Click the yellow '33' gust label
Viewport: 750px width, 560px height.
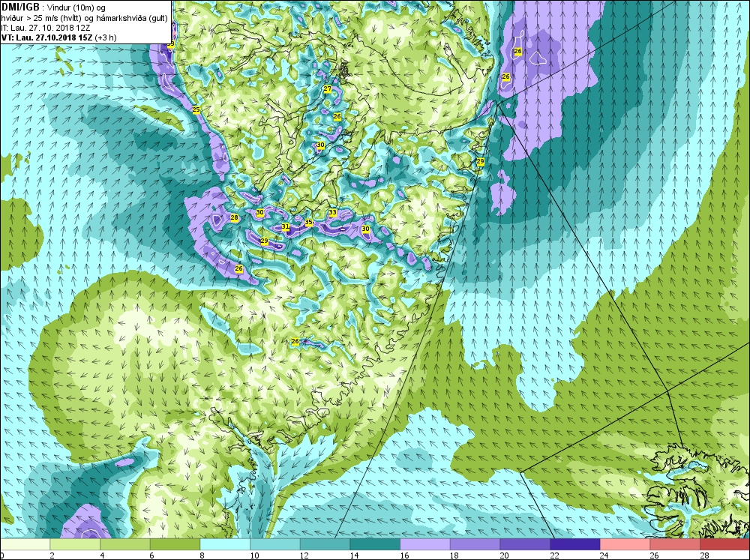click(332, 213)
